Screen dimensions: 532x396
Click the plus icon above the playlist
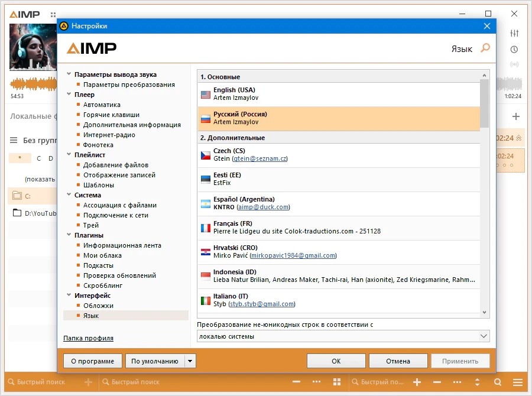515,116
